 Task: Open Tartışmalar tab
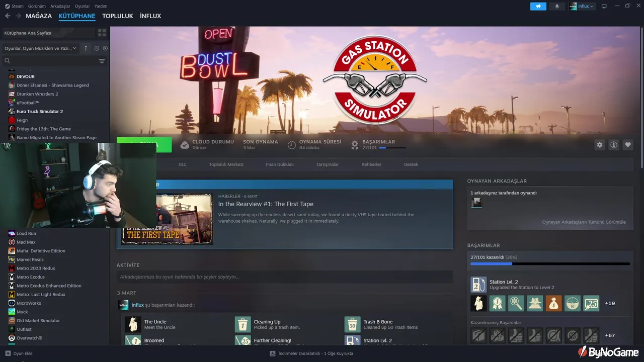[328, 164]
